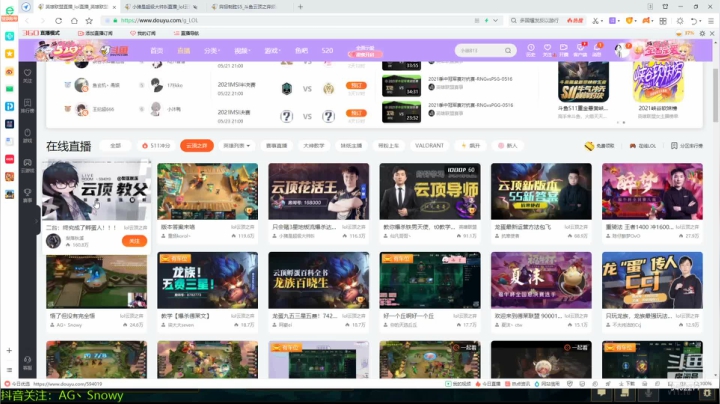Click 预订 button for 2021MSI半决赛

click(356, 85)
